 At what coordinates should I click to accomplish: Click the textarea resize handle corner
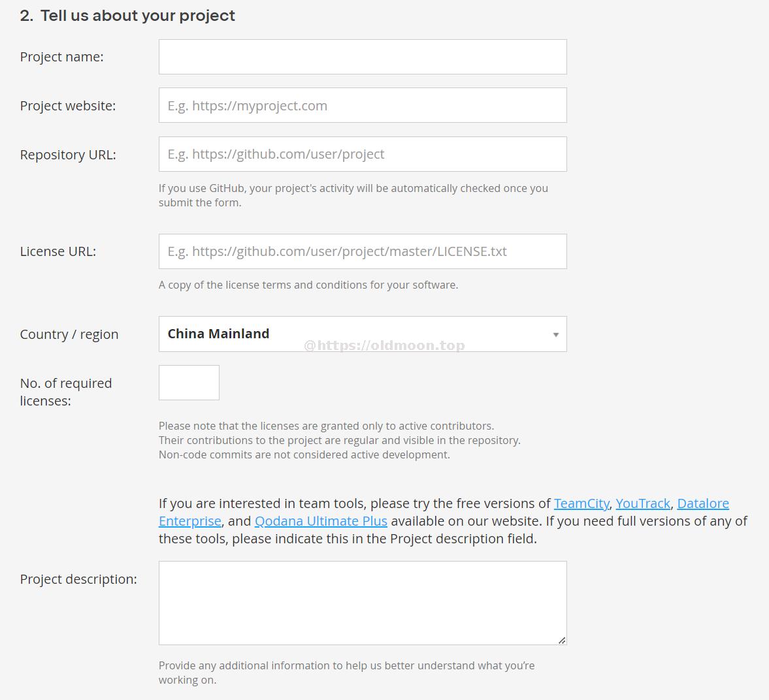tap(562, 640)
